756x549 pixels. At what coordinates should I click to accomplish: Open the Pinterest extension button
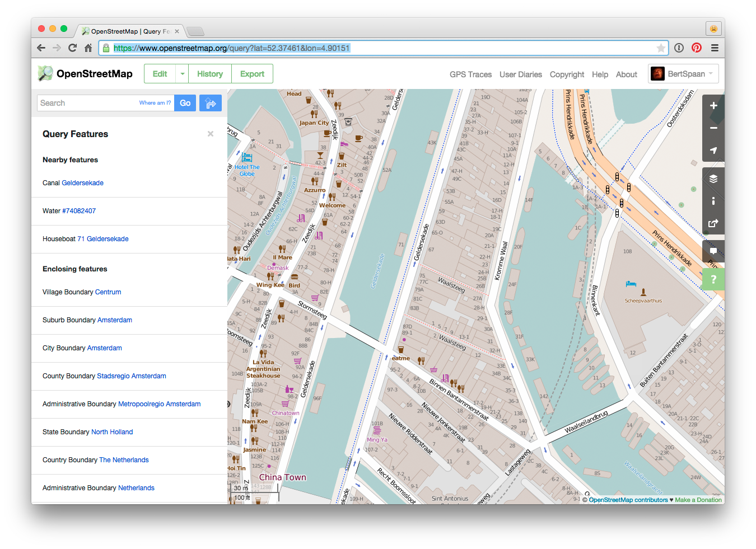pos(697,48)
